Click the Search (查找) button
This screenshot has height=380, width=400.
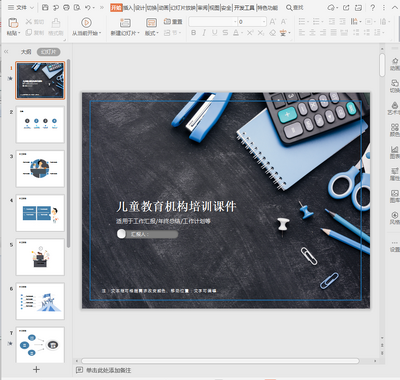(x=295, y=7)
